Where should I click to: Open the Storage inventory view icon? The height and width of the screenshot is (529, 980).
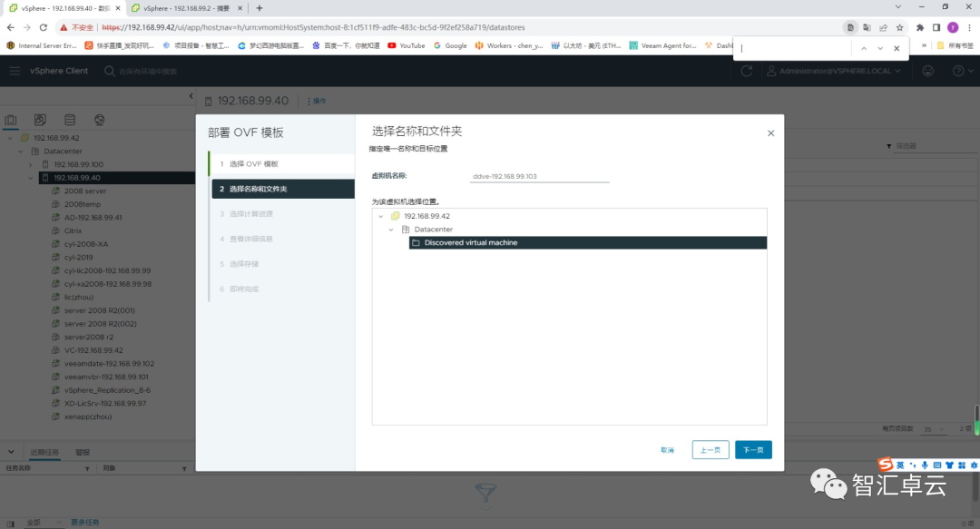70,120
